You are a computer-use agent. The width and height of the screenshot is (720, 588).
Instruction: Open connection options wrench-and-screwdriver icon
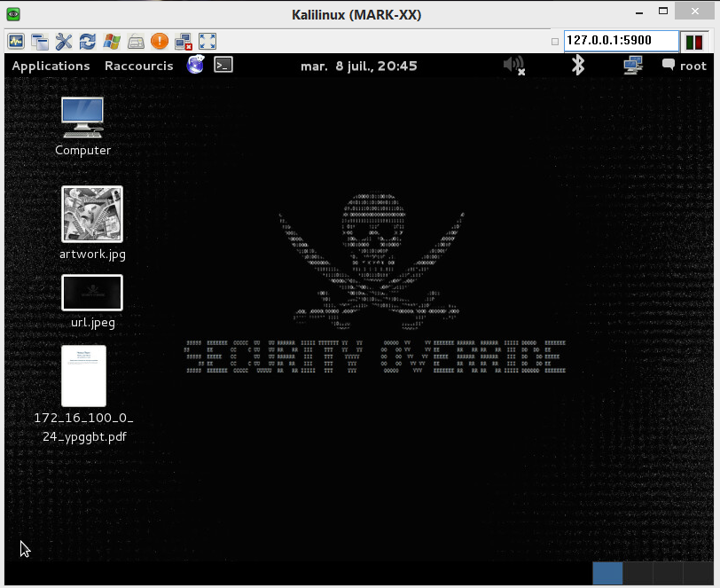(64, 42)
